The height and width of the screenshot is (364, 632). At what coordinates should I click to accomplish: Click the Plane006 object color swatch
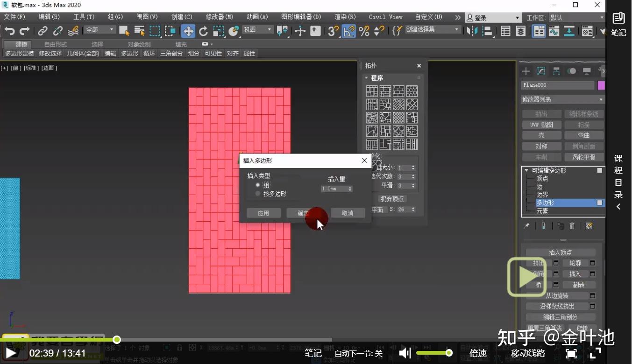click(x=601, y=85)
